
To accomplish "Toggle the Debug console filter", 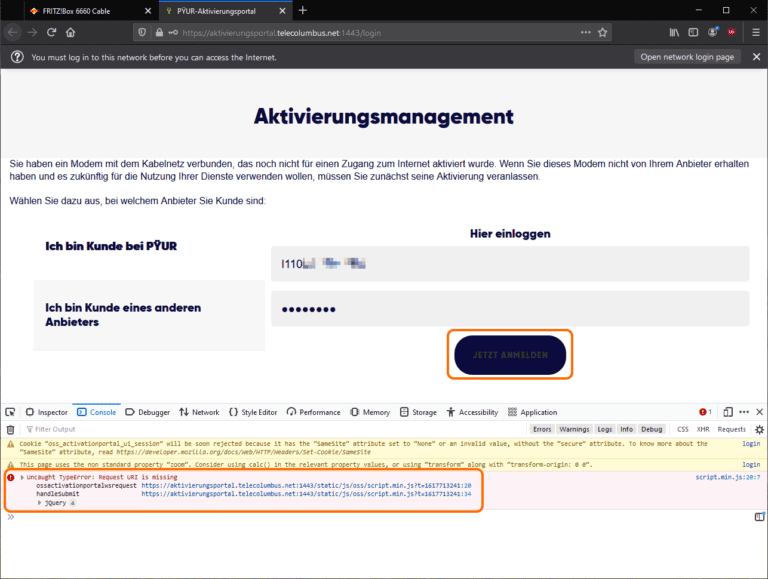I will coord(651,429).
